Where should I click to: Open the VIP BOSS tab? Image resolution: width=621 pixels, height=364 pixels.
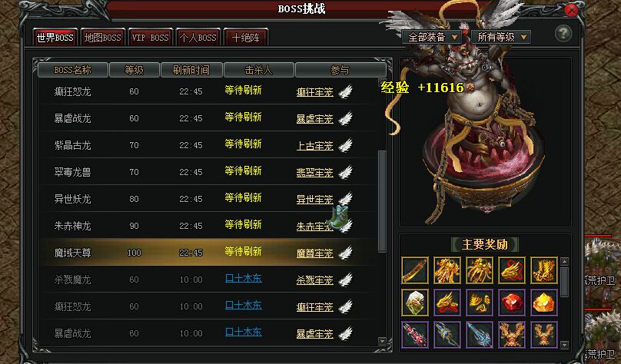150,38
